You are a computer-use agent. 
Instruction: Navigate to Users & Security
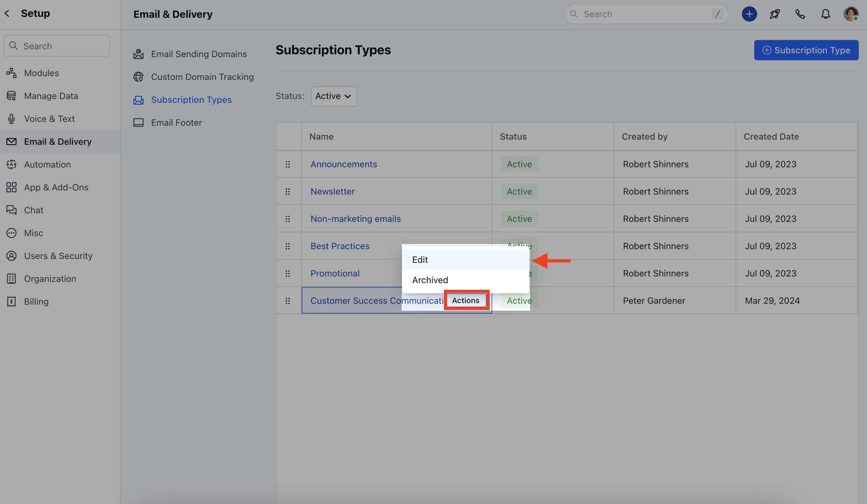[58, 256]
